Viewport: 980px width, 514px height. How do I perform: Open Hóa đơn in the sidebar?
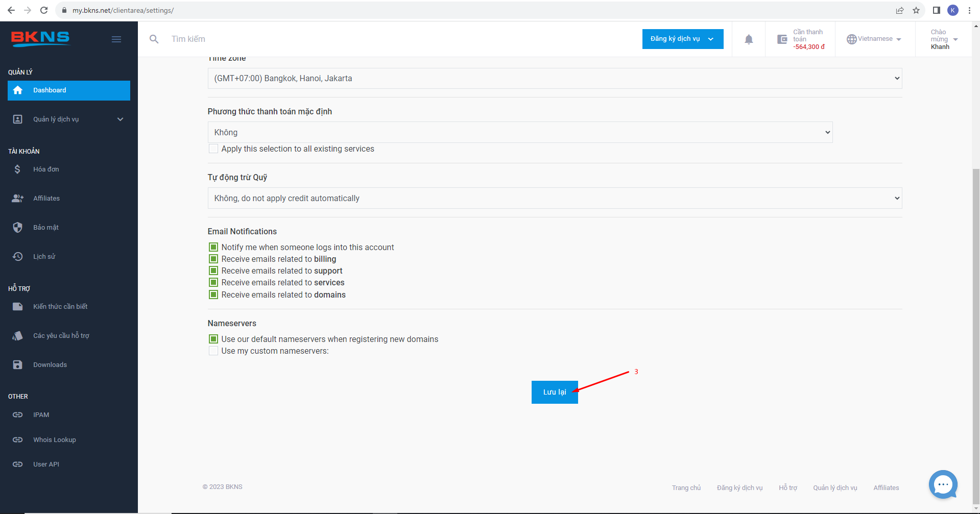[x=46, y=169]
